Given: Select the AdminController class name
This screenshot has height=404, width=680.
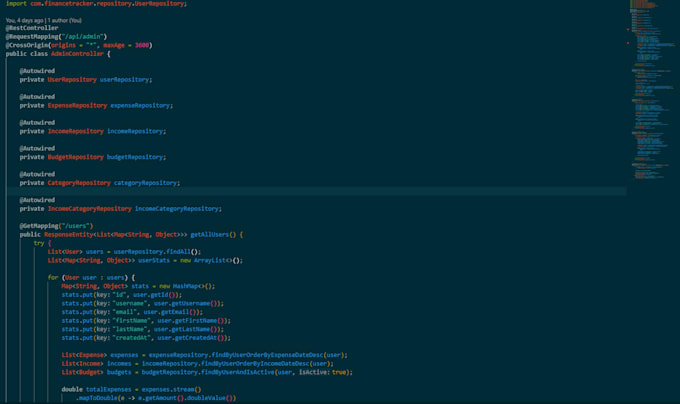Looking at the screenshot, I should (77, 54).
